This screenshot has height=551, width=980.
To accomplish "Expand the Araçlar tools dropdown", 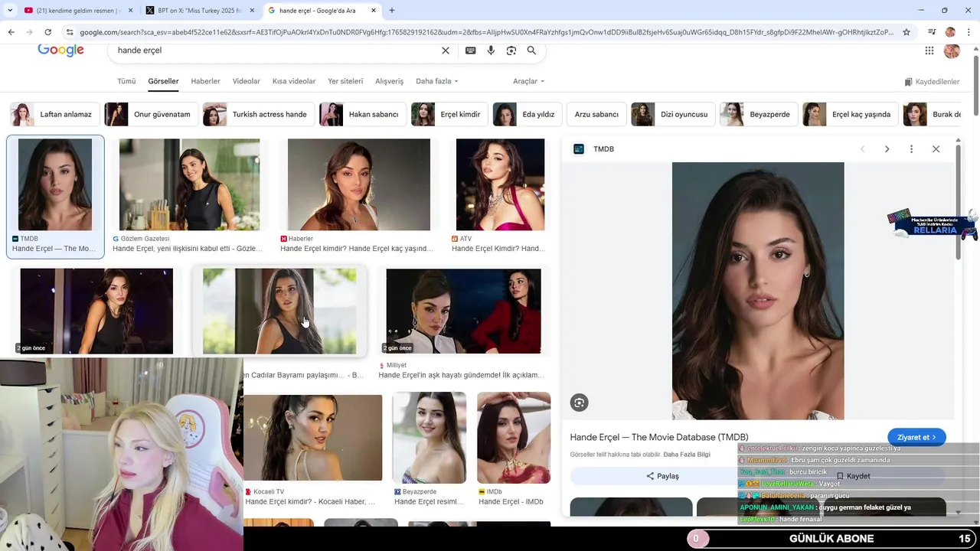I will pyautogui.click(x=528, y=81).
